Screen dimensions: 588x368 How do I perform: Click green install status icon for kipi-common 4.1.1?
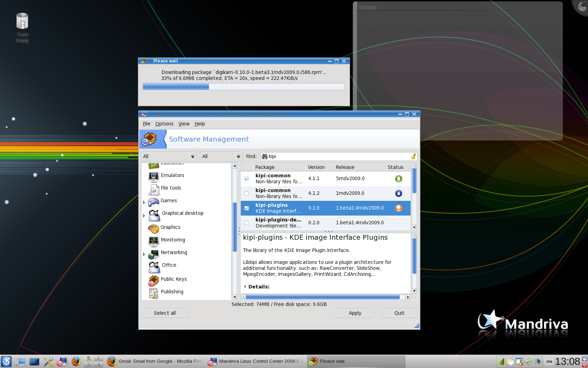pyautogui.click(x=398, y=179)
